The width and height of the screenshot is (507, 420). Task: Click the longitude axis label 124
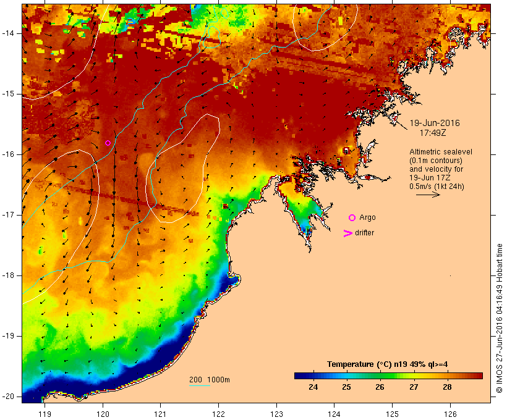tap(334, 414)
